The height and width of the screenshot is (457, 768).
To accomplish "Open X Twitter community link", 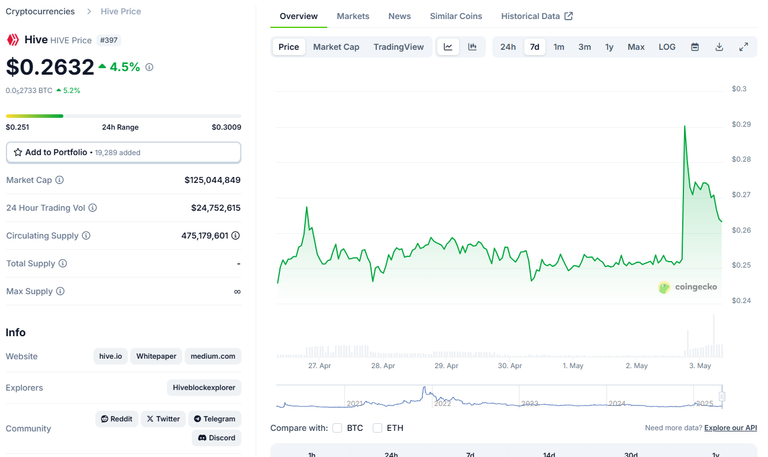I will [x=163, y=419].
